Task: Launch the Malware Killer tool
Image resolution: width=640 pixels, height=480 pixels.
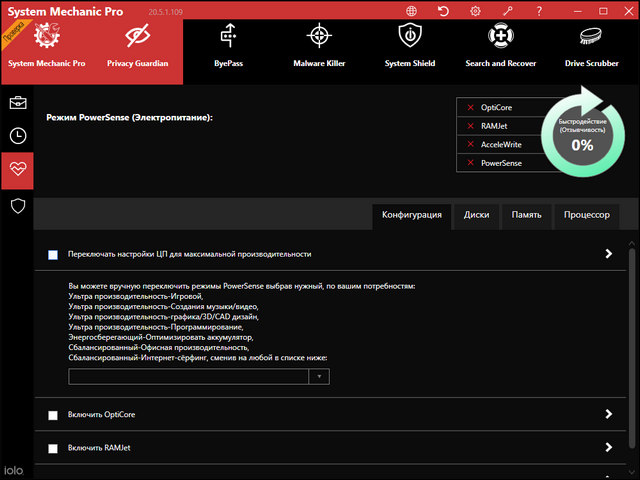Action: [319, 45]
